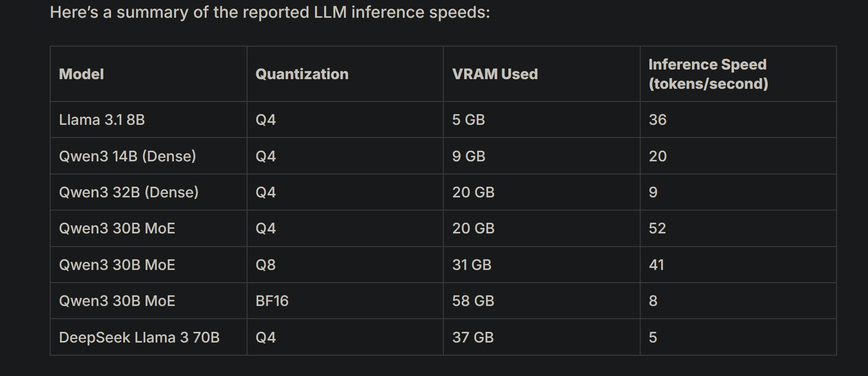Viewport: 868px width, 376px height.
Task: Click the Q8 quantization cell
Action: coord(265,265)
